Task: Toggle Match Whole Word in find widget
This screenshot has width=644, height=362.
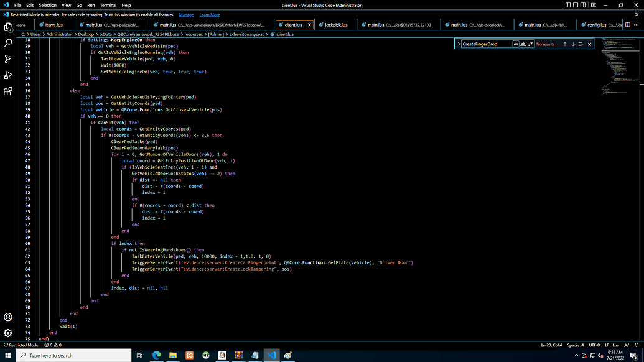Action: (523, 44)
